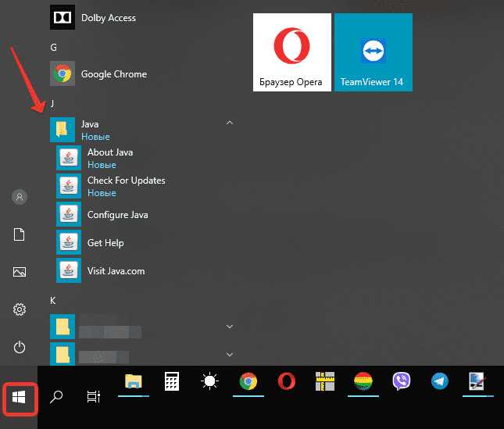This screenshot has width=504, height=429.
Task: Open Calculator from the taskbar
Action: click(x=172, y=381)
